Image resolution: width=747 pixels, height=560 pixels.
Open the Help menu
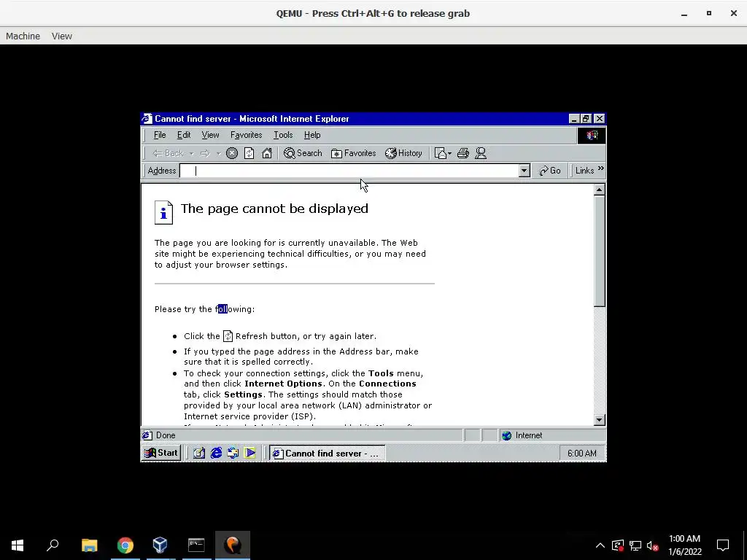pyautogui.click(x=312, y=135)
